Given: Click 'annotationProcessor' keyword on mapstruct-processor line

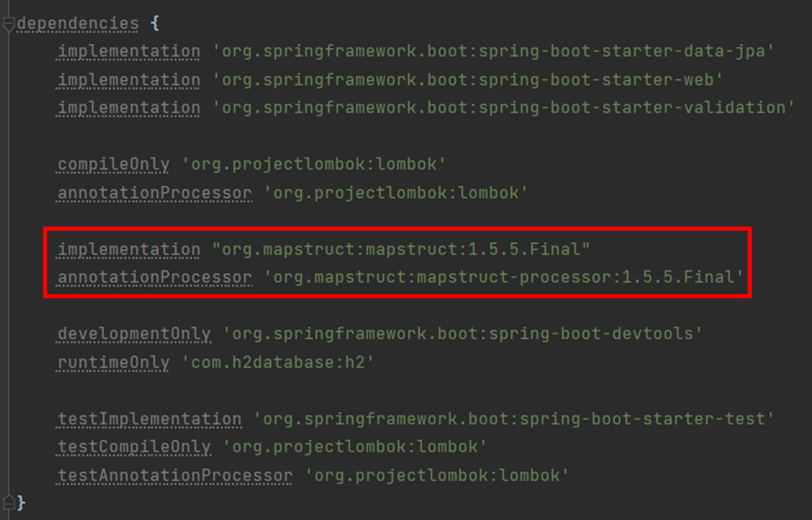Looking at the screenshot, I should (155, 278).
